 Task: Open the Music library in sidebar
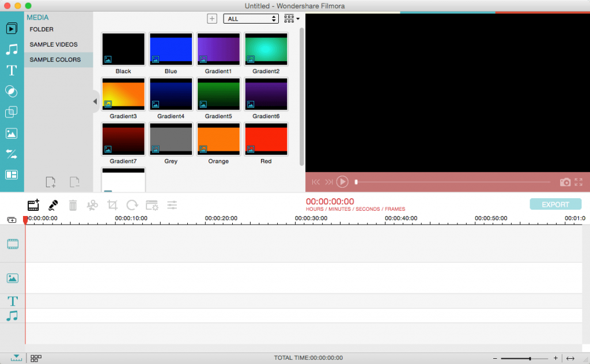click(x=12, y=50)
